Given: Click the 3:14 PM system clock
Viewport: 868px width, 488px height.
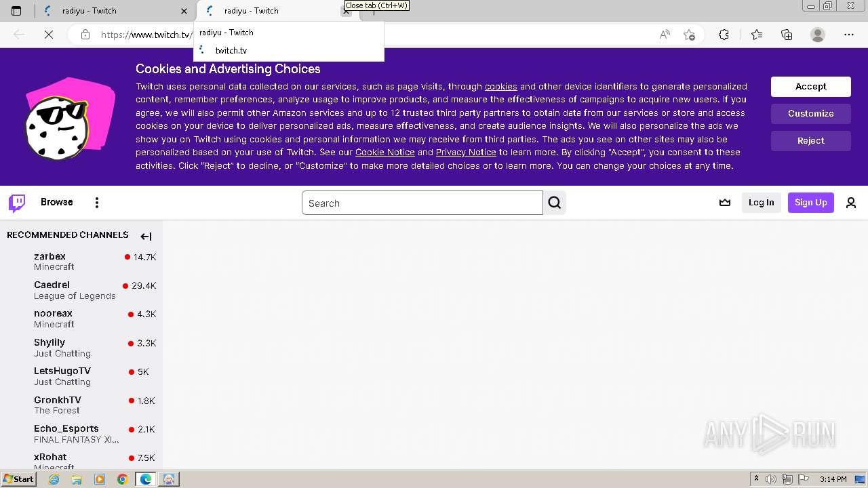Looking at the screenshot, I should pyautogui.click(x=833, y=479).
